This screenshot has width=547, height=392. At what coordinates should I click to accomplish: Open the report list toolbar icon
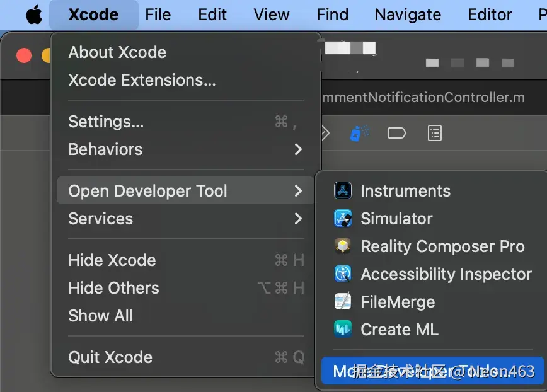[435, 133]
